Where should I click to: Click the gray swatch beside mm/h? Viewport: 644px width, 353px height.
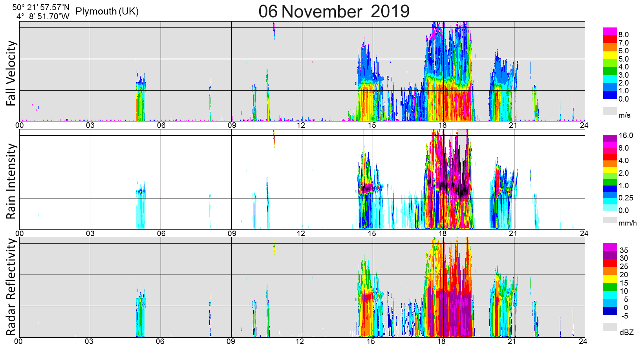click(x=610, y=220)
